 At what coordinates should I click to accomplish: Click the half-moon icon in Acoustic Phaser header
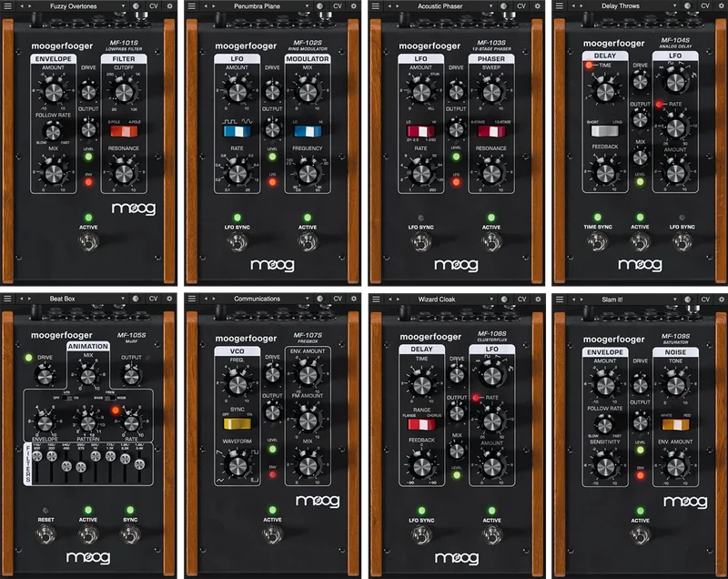coord(504,6)
